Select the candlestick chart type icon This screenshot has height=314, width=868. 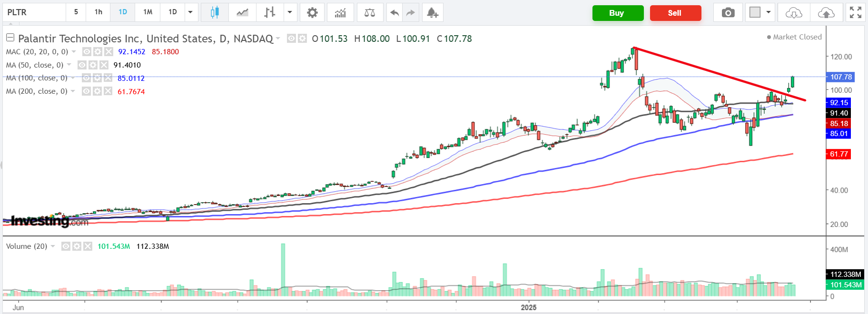click(x=215, y=12)
